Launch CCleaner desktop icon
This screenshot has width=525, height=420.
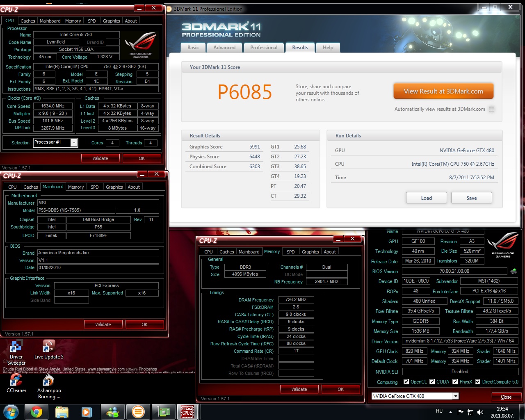coord(16,383)
